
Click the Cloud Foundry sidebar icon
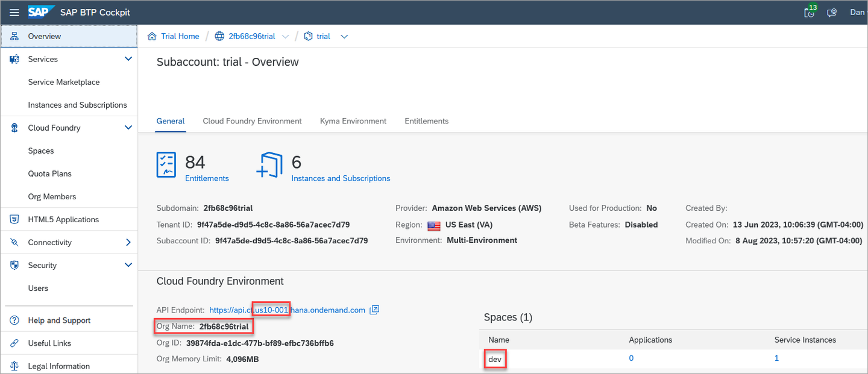click(x=14, y=128)
